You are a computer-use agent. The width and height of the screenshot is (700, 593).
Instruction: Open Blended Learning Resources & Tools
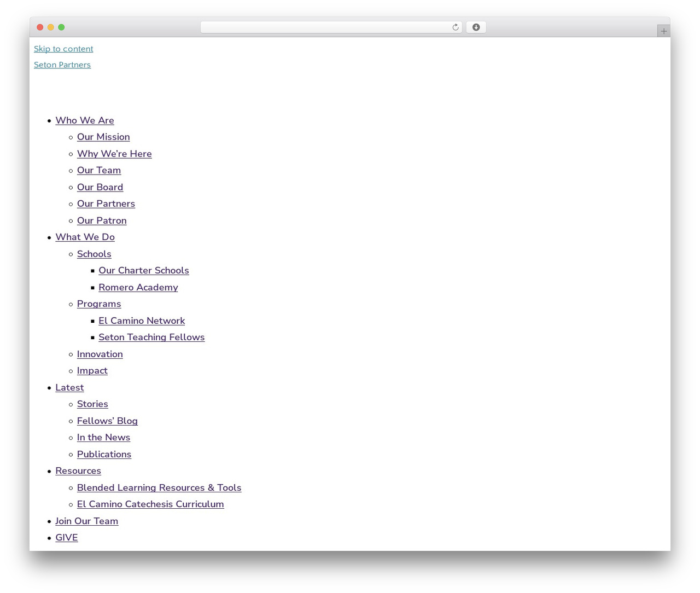(x=159, y=487)
